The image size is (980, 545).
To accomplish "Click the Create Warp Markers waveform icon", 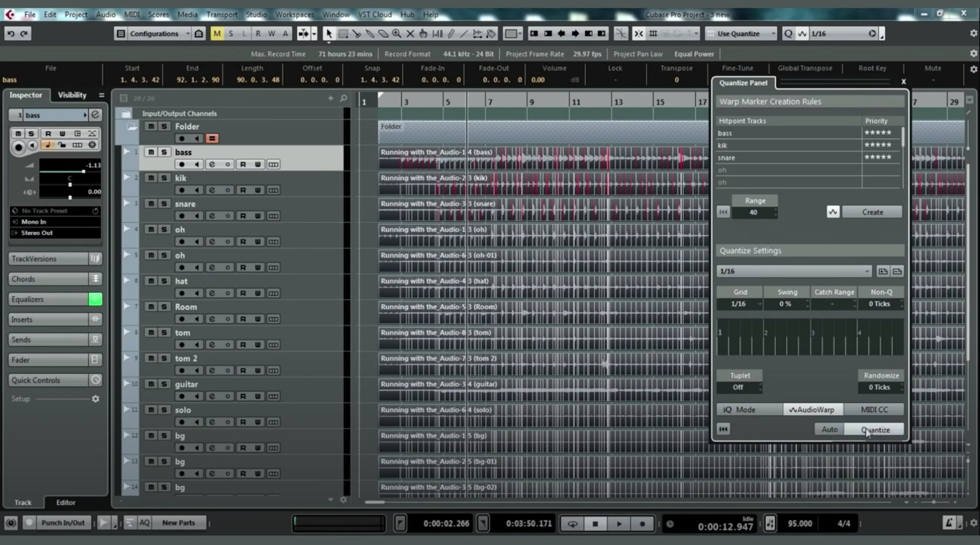I will click(x=832, y=212).
